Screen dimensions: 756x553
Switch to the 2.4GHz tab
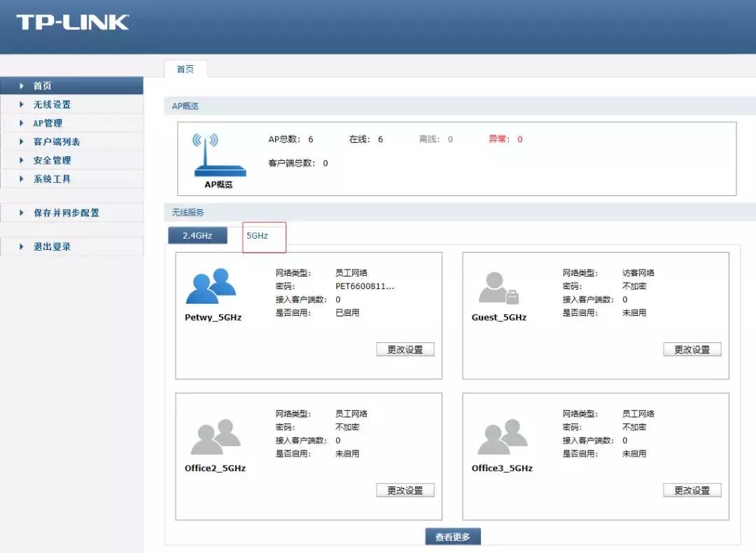point(197,235)
